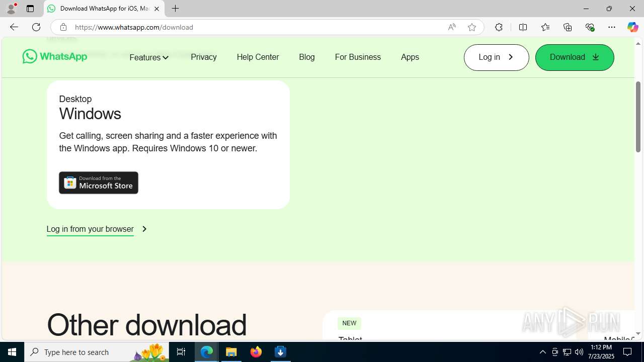Click scrollbar down arrow
644x362 pixels.
(638, 333)
